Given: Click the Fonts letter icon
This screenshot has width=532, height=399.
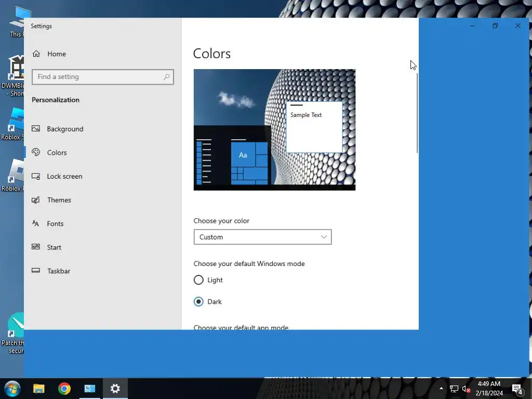Looking at the screenshot, I should 36,223.
